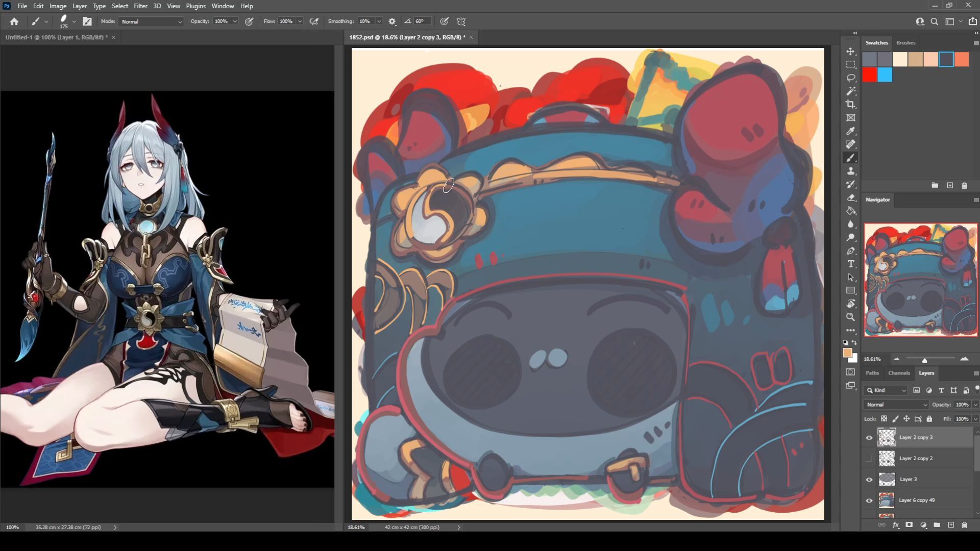This screenshot has width=980, height=551.
Task: Hide Layer 6 copy 49
Action: 869,500
